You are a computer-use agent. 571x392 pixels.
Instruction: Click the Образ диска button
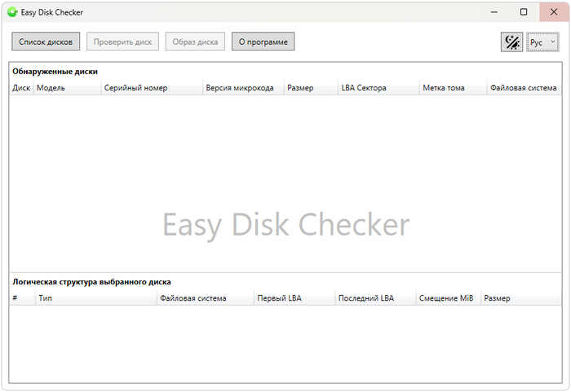click(x=195, y=42)
